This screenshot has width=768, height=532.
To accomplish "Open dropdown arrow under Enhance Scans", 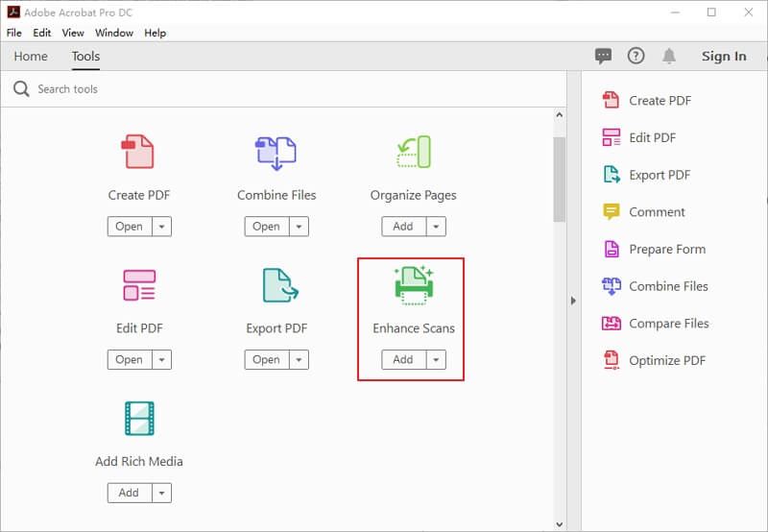I will 436,360.
